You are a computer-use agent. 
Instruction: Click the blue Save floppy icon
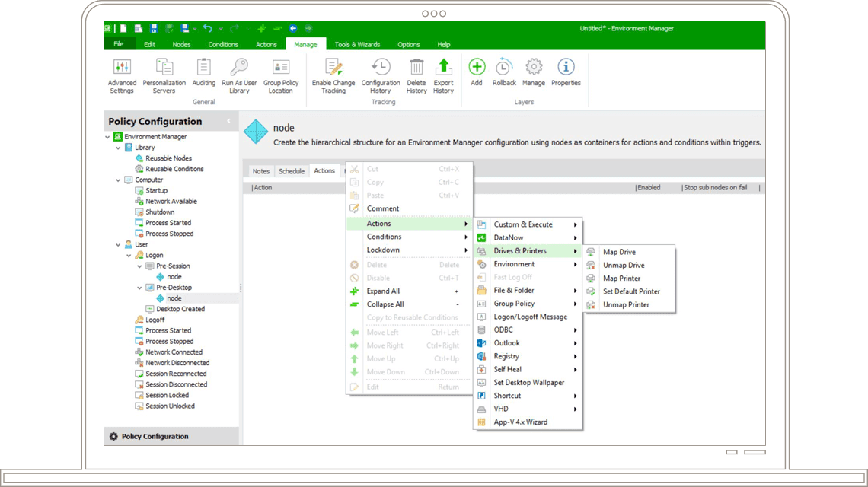coord(154,28)
